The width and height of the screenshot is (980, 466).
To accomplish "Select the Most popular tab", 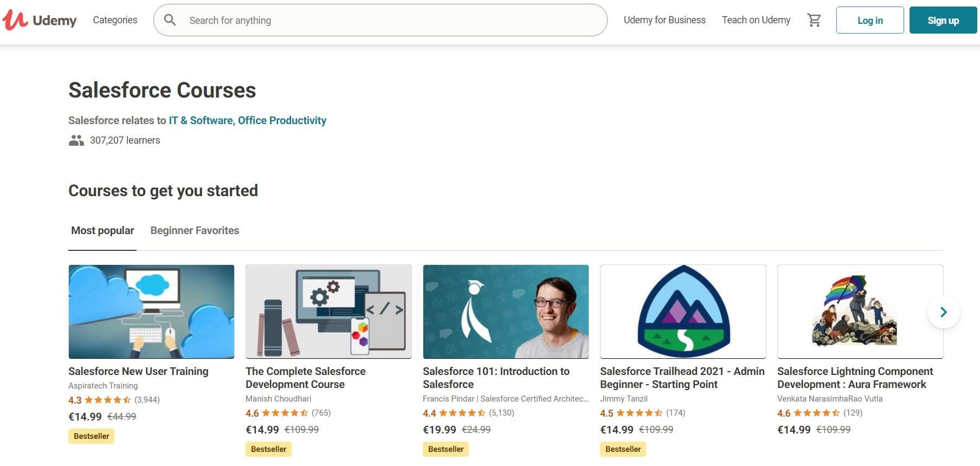I will click(102, 230).
